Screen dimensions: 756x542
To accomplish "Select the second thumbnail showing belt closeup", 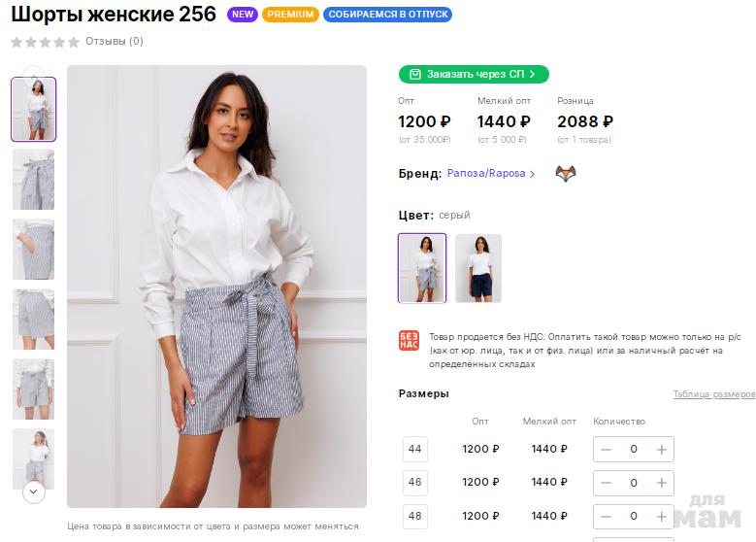I will click(34, 179).
